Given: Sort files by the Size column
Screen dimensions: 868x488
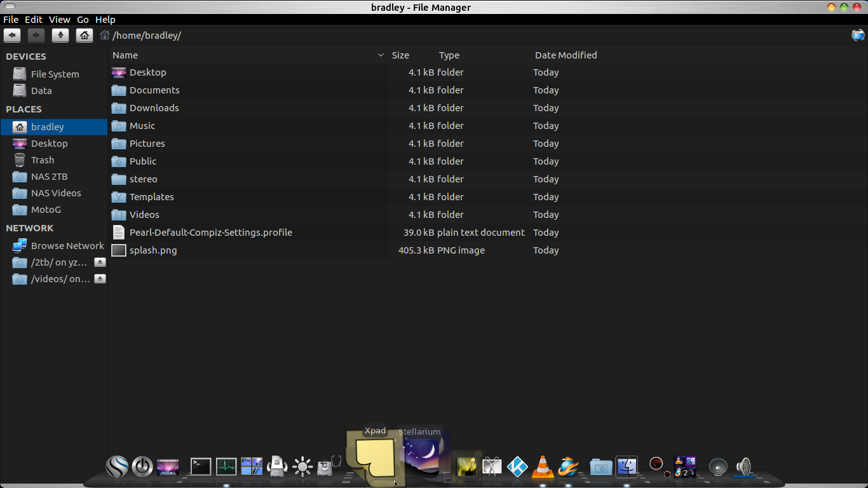Looking at the screenshot, I should pos(400,55).
